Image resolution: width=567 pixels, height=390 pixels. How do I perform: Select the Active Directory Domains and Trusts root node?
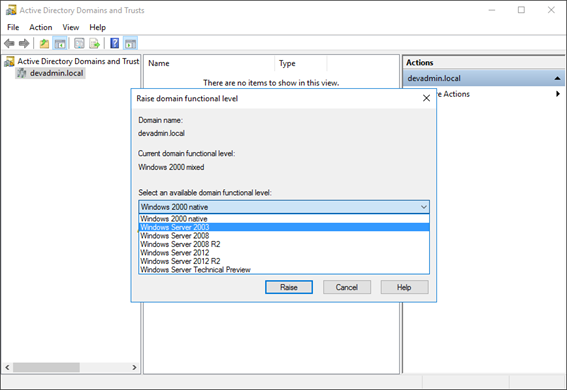(78, 61)
